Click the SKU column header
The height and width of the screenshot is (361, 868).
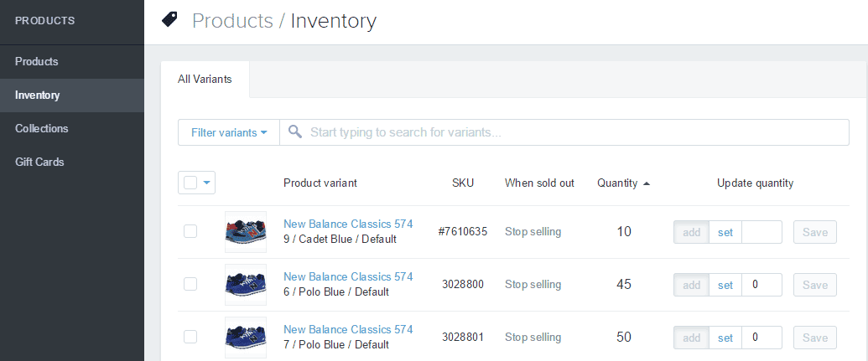pos(463,183)
